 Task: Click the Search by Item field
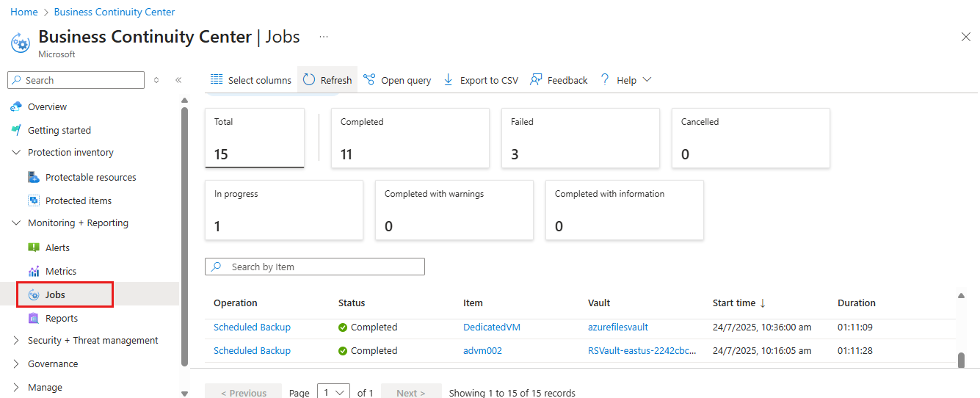click(x=315, y=267)
